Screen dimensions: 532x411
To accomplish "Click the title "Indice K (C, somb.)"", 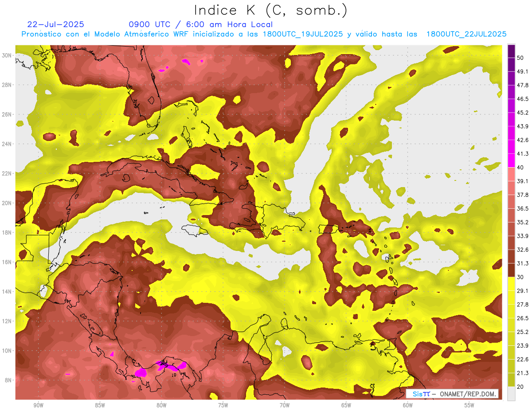I will tap(270, 10).
